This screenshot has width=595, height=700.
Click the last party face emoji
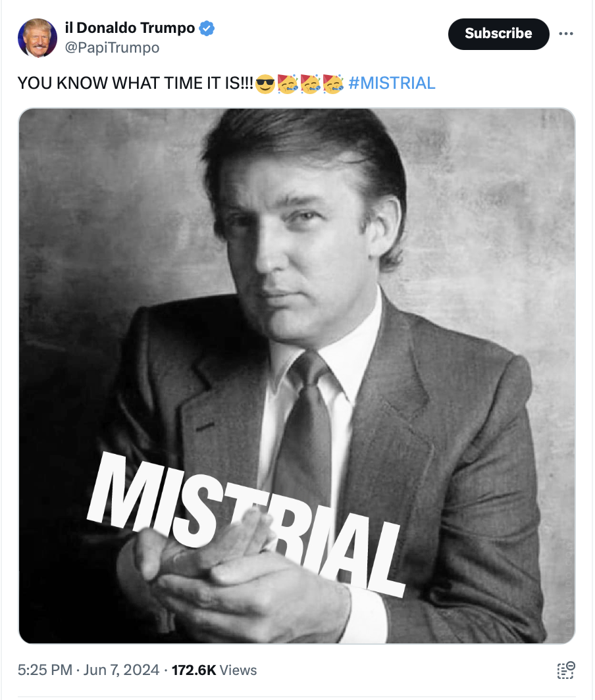(x=333, y=84)
